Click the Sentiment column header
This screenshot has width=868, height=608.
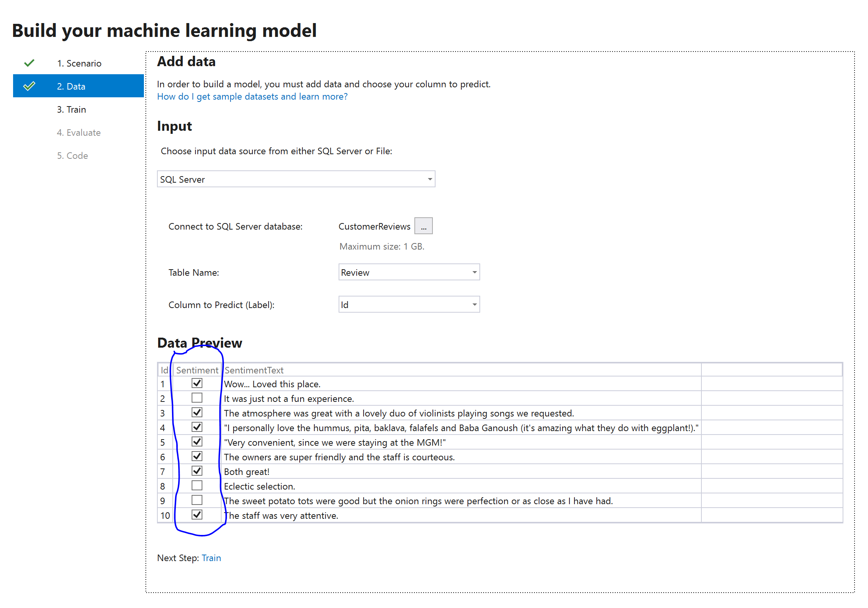click(197, 370)
